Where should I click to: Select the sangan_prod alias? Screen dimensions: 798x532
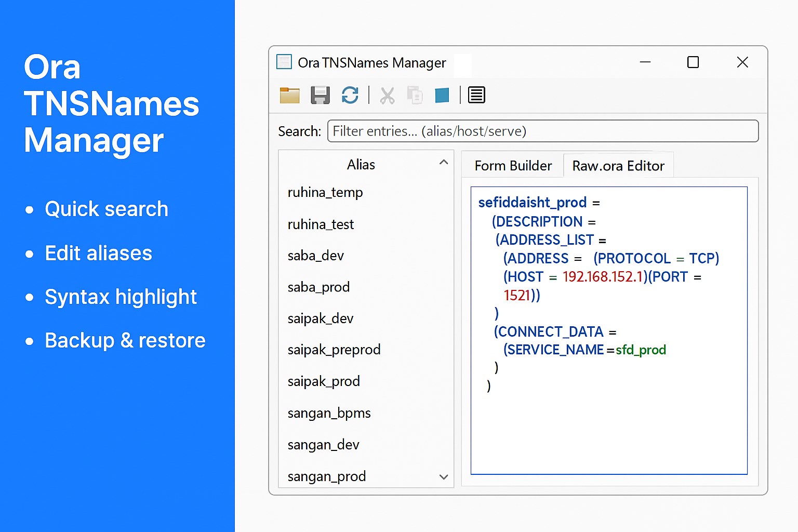tap(327, 476)
